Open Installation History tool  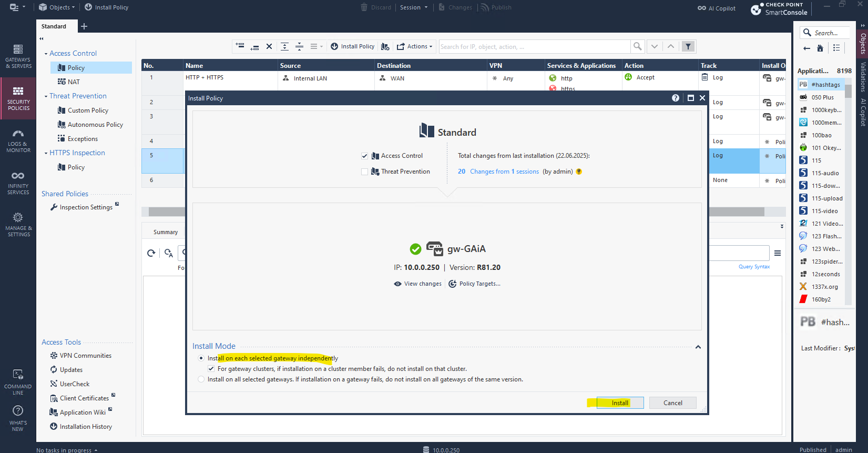pos(81,427)
